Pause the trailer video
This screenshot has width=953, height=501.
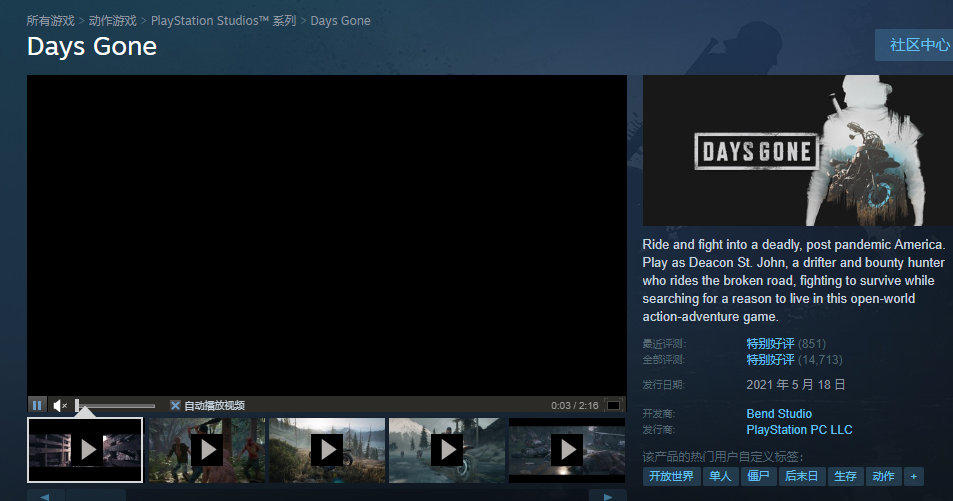[37, 405]
